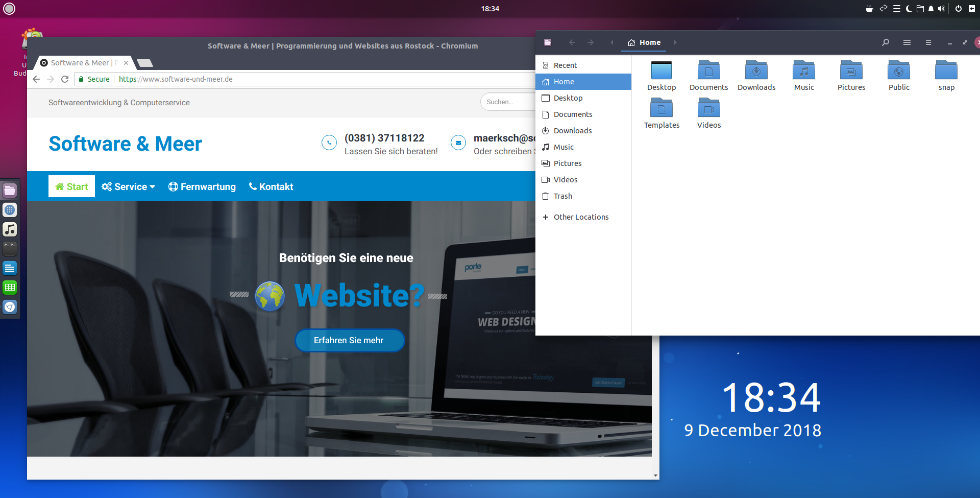Open the Places folder applet in the panel
Viewport: 980px width, 498px height.
(x=920, y=9)
